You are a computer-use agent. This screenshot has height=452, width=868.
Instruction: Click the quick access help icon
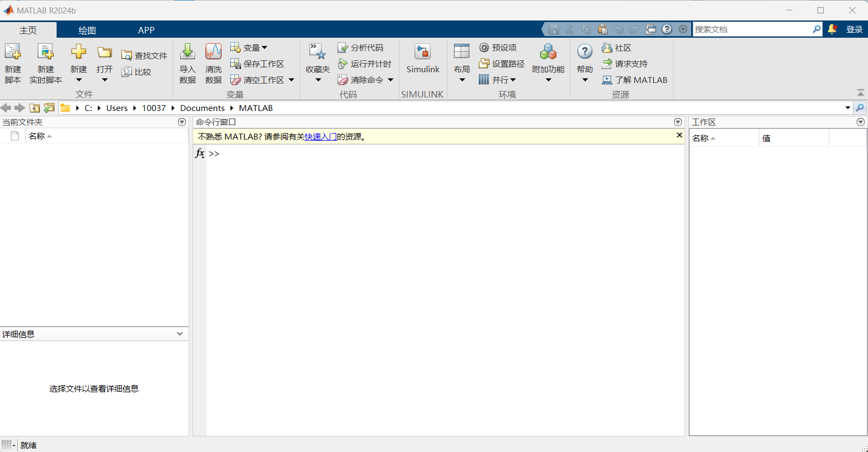click(x=667, y=30)
